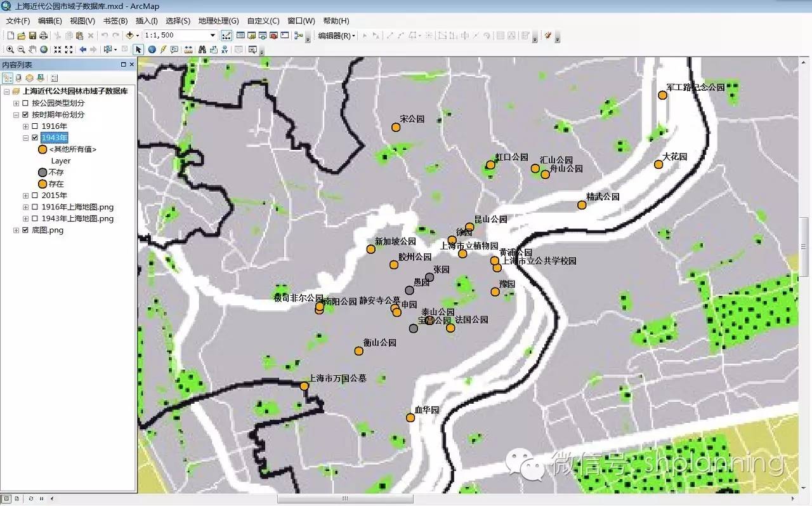Image resolution: width=812 pixels, height=506 pixels.
Task: Click the gray 不存 legend symbol
Action: [x=43, y=173]
